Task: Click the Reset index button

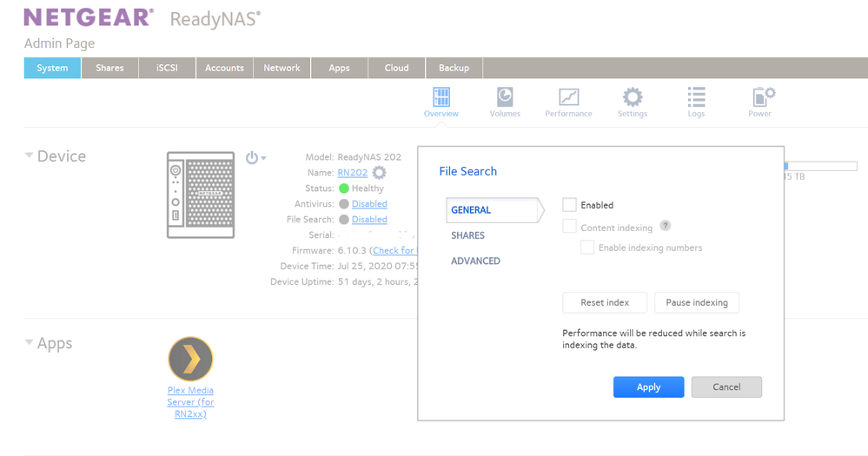Action: click(x=605, y=303)
